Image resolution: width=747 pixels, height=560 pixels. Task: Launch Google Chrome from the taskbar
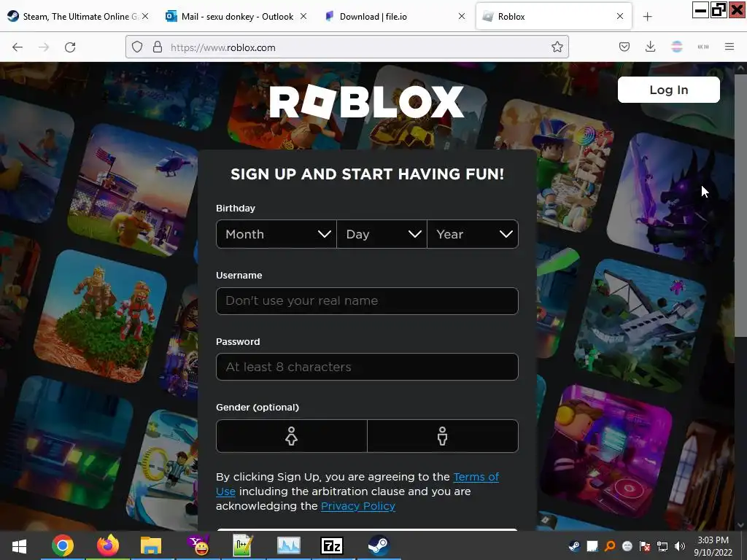tap(63, 545)
